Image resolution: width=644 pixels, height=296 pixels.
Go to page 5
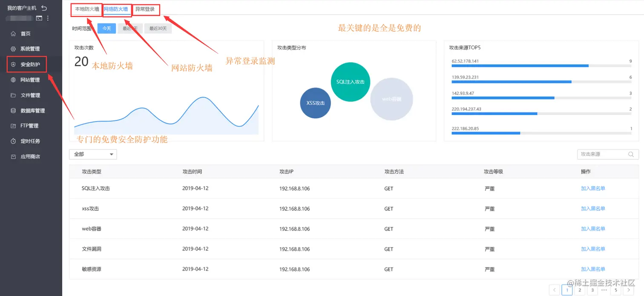tap(615, 290)
